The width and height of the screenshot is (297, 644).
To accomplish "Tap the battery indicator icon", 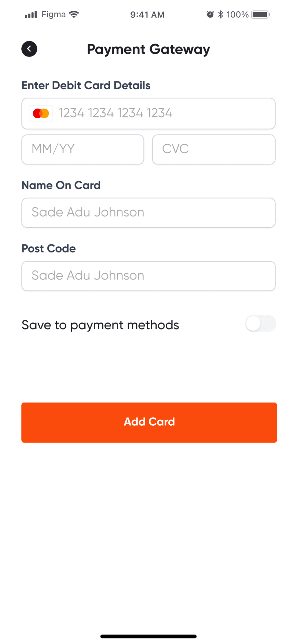I will [x=261, y=15].
